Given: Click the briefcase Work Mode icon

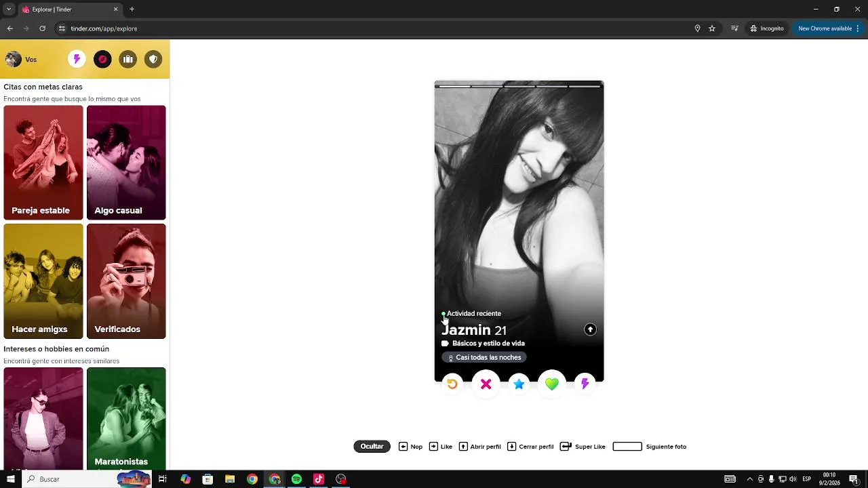Looking at the screenshot, I should [x=128, y=59].
